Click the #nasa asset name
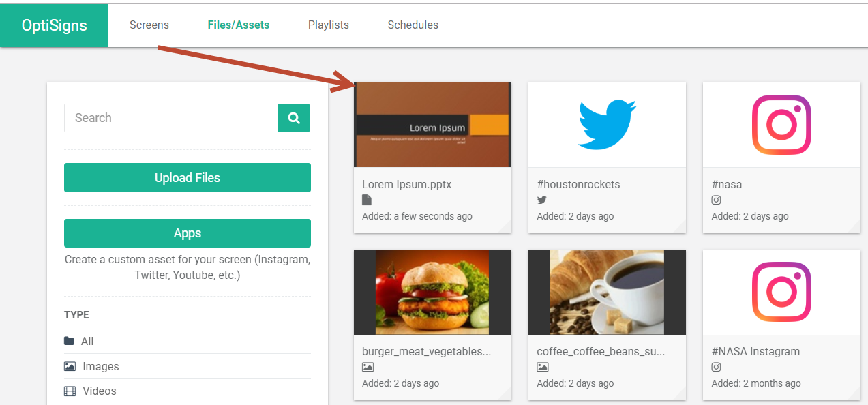Image resolution: width=868 pixels, height=405 pixels. pyautogui.click(x=727, y=184)
